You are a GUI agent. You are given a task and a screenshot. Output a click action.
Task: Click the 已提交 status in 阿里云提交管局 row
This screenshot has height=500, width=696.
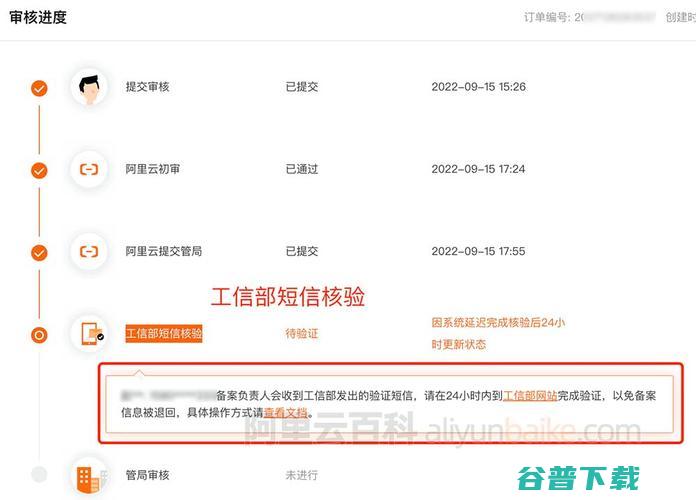(302, 251)
